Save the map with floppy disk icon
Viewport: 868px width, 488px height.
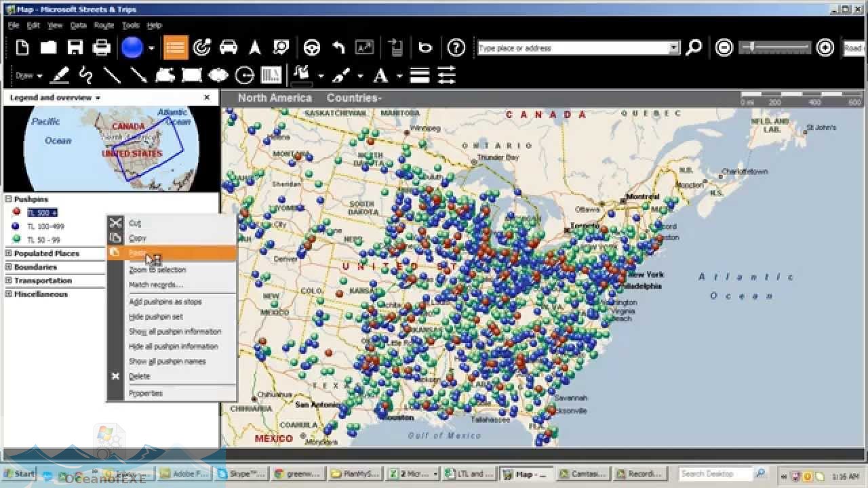tap(75, 47)
